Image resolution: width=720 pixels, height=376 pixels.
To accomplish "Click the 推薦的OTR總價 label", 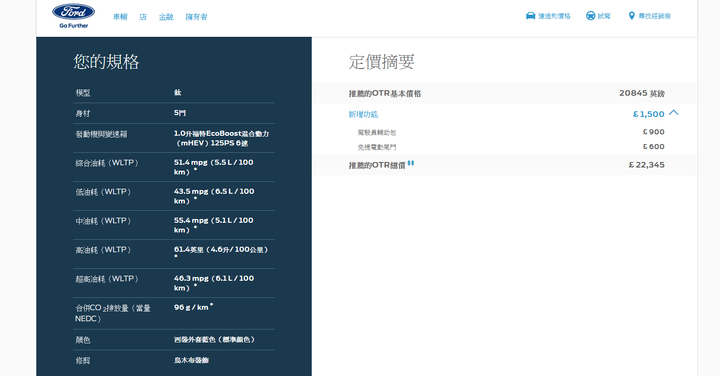I will tap(377, 165).
